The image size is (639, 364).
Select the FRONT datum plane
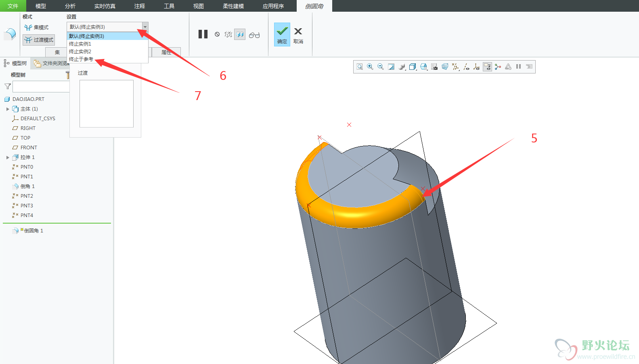point(25,148)
